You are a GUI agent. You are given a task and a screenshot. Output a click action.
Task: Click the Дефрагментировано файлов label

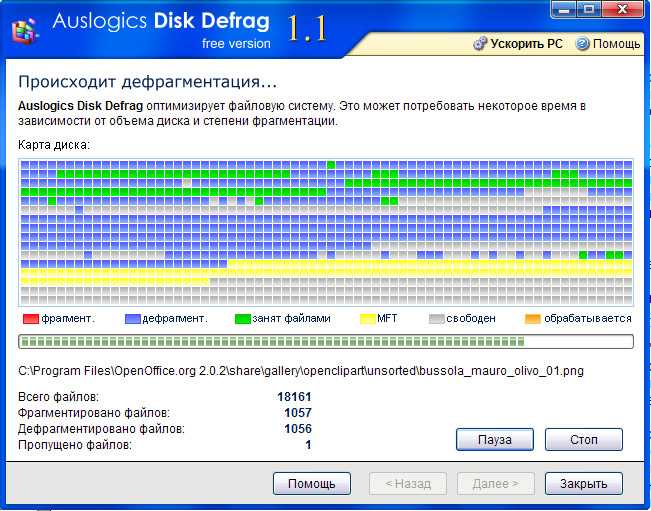coord(101,429)
